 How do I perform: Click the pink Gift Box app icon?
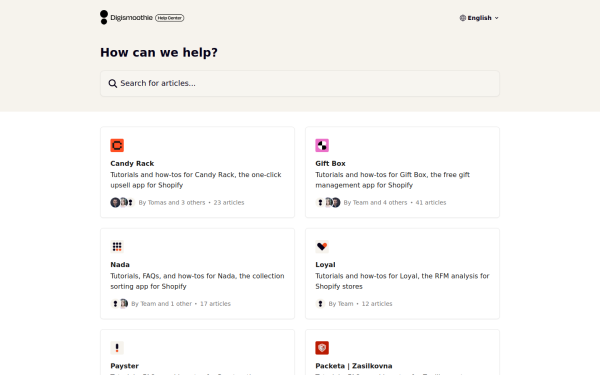pyautogui.click(x=322, y=145)
